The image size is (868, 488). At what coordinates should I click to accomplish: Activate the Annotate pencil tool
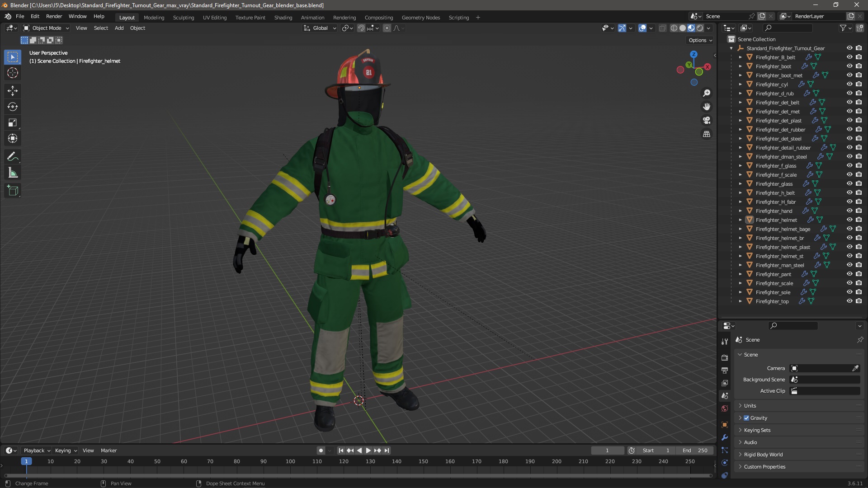coord(13,157)
